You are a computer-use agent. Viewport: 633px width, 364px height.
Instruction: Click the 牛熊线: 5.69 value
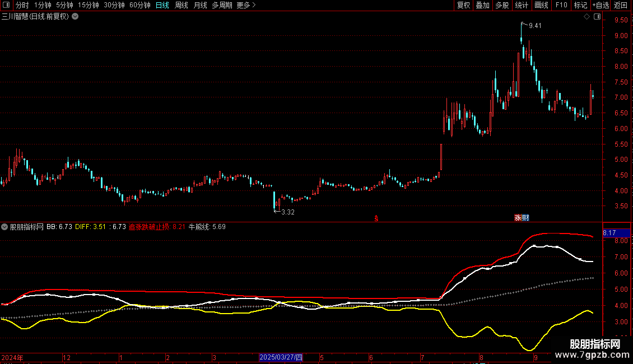207,227
